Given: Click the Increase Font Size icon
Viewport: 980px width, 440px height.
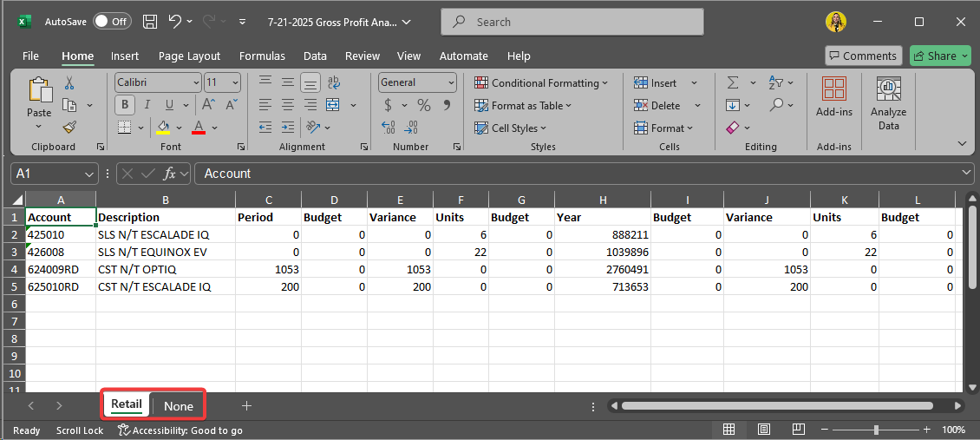Looking at the screenshot, I should pyautogui.click(x=208, y=105).
